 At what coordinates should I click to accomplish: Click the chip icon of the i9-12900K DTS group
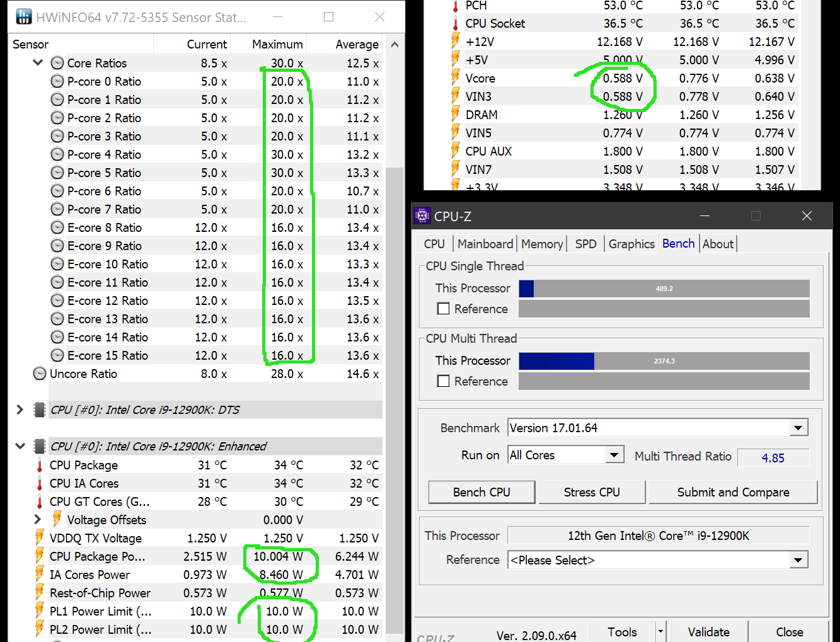point(40,410)
